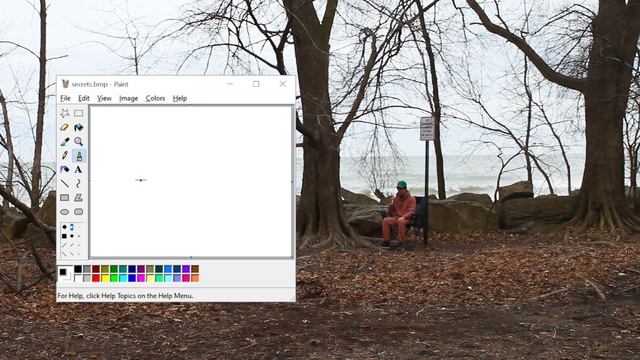The image size is (640, 360).
Task: Select the Curve tool
Action: [78, 184]
